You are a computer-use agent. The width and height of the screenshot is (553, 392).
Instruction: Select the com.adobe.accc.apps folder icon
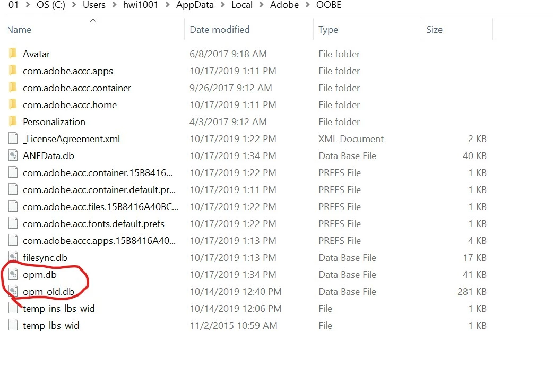(13, 71)
